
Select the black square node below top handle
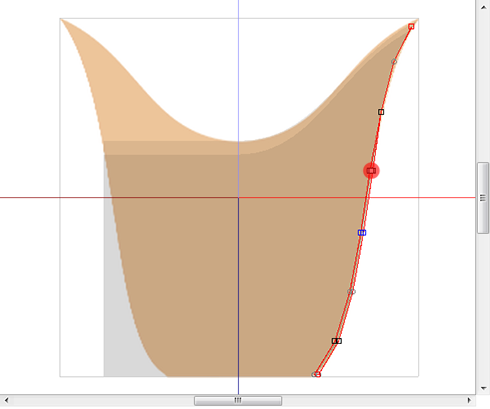pyautogui.click(x=381, y=112)
